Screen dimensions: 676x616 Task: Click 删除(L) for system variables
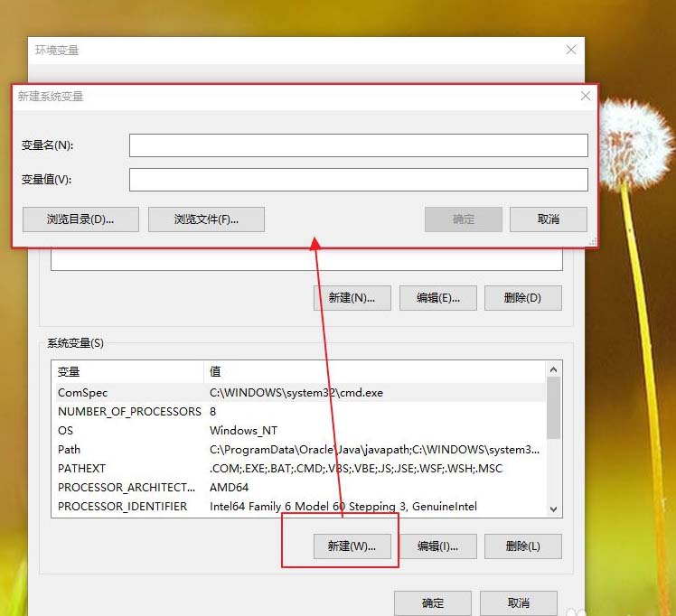[x=523, y=546]
